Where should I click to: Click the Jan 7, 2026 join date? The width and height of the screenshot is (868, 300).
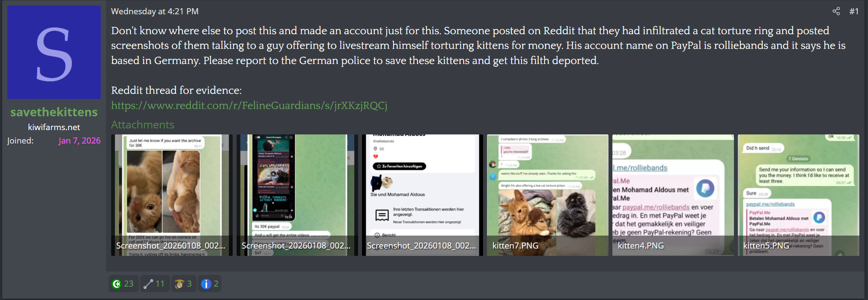(80, 140)
